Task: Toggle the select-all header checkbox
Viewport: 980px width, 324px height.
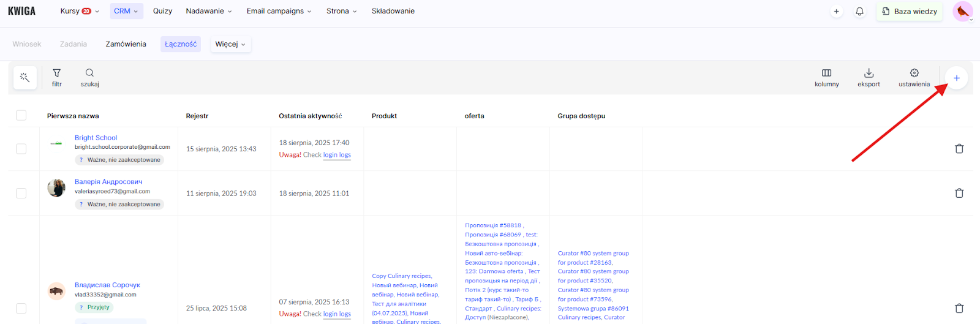Action: [x=21, y=116]
